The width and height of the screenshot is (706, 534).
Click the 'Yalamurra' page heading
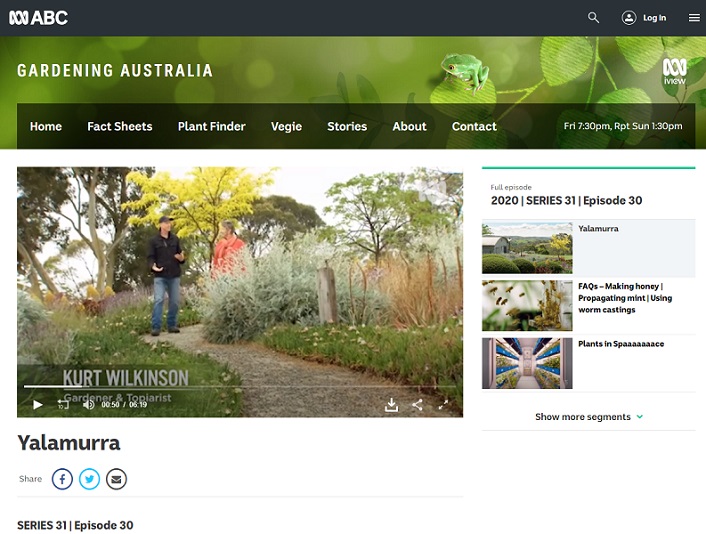click(x=69, y=443)
